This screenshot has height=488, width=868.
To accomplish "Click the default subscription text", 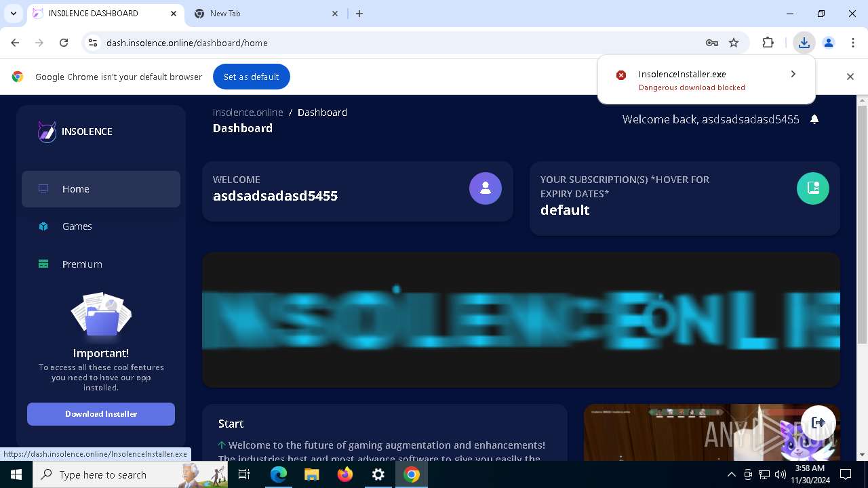I will click(565, 210).
